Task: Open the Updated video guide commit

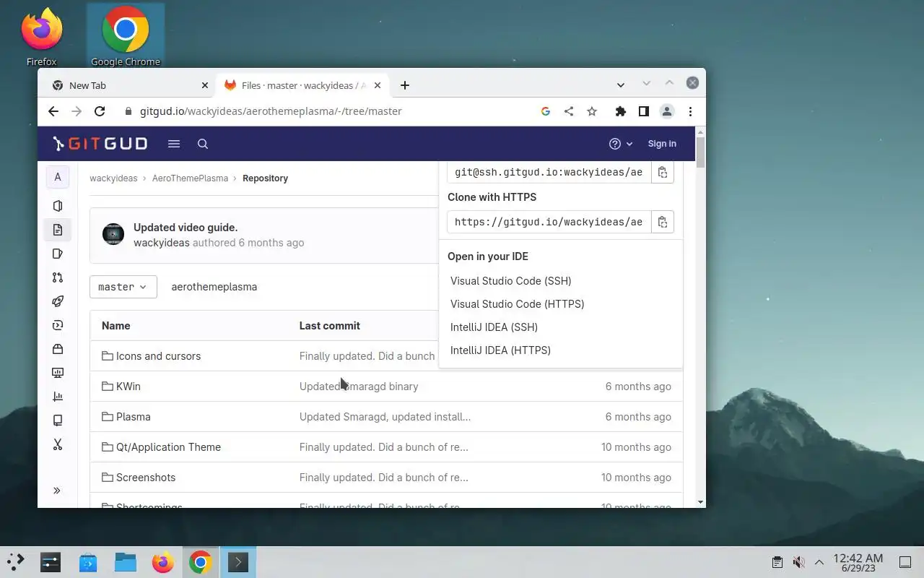Action: 186,228
